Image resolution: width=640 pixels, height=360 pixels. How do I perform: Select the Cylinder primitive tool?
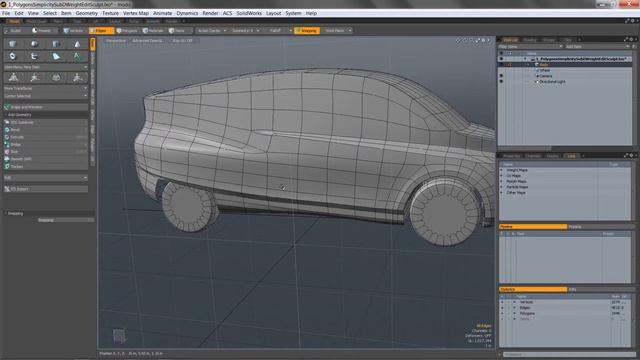(56, 44)
